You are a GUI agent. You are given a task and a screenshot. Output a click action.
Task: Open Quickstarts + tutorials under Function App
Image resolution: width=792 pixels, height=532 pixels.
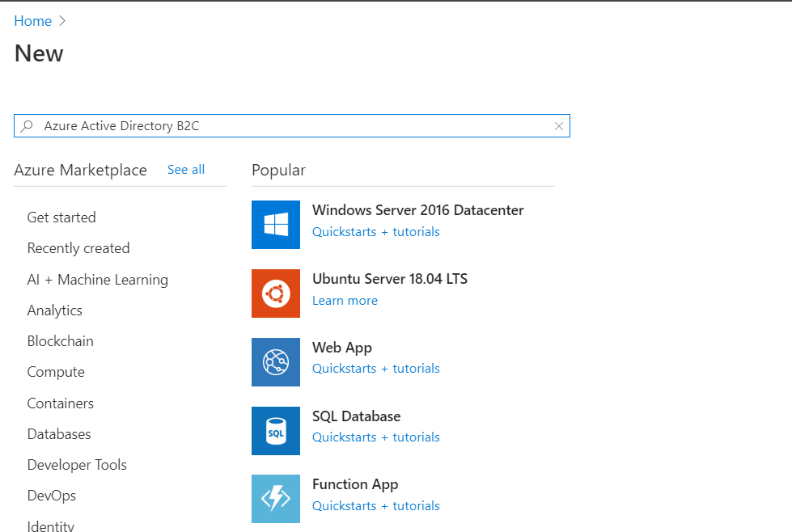[376, 506]
